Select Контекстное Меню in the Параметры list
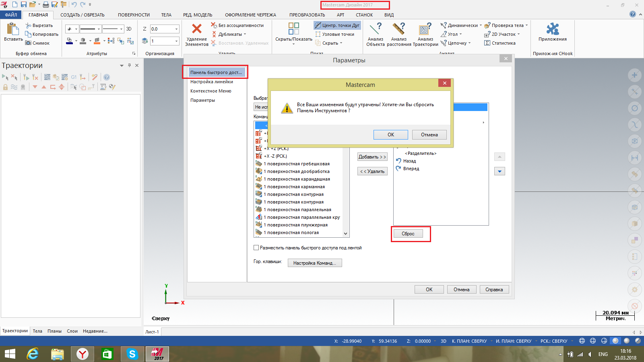The height and width of the screenshot is (362, 644). click(211, 91)
